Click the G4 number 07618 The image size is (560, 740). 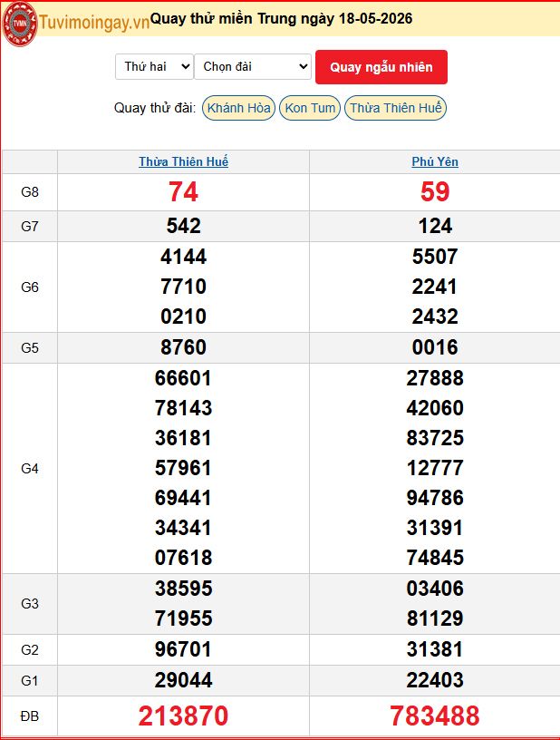point(183,558)
